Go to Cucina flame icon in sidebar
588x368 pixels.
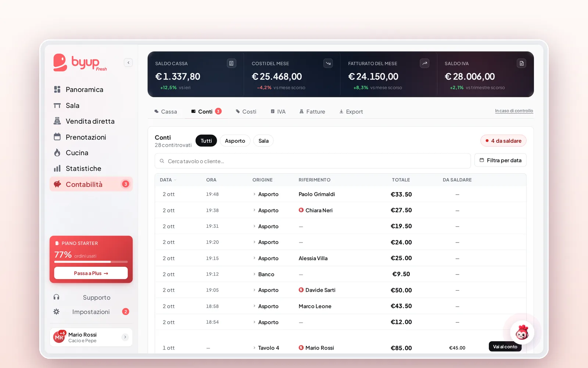(57, 153)
